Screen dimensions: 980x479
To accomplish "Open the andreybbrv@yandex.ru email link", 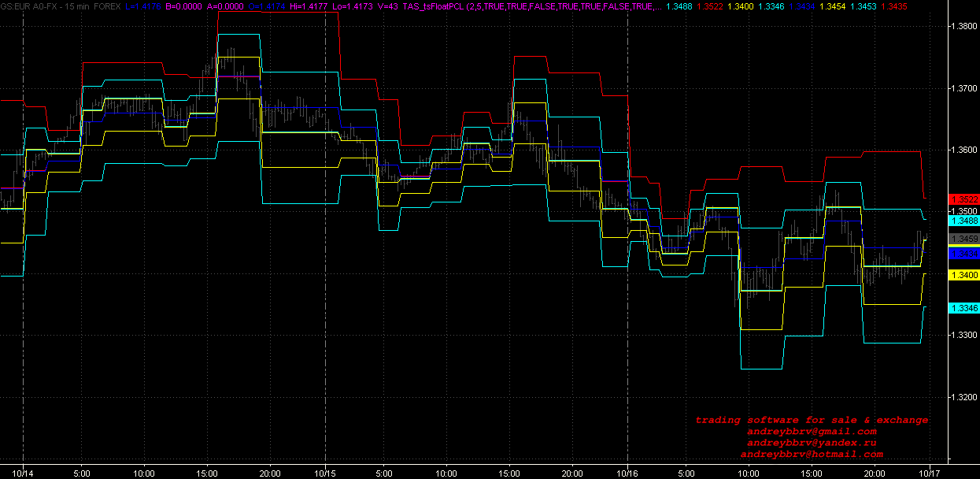I will click(x=812, y=443).
